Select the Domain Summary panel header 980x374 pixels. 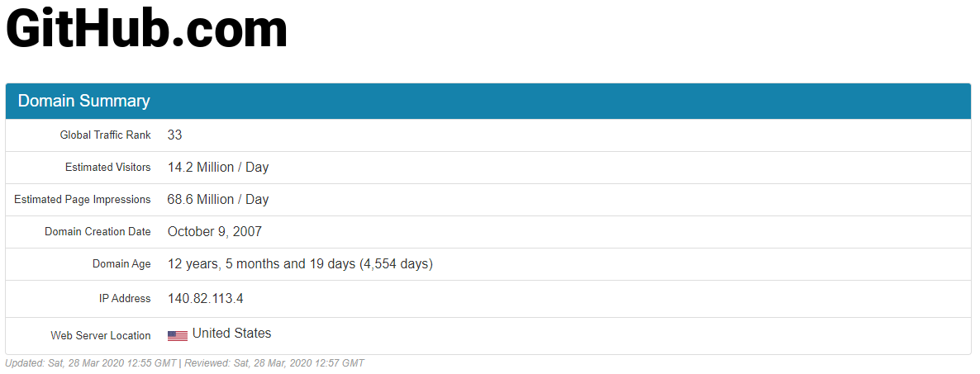(x=488, y=102)
